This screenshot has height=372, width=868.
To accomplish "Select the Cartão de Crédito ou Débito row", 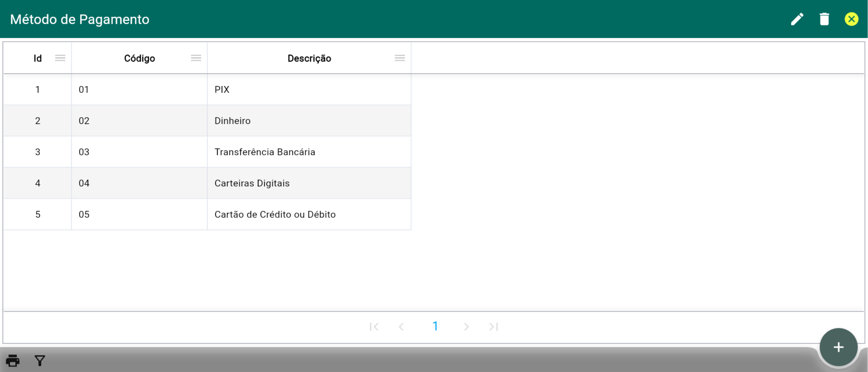I will (x=275, y=214).
